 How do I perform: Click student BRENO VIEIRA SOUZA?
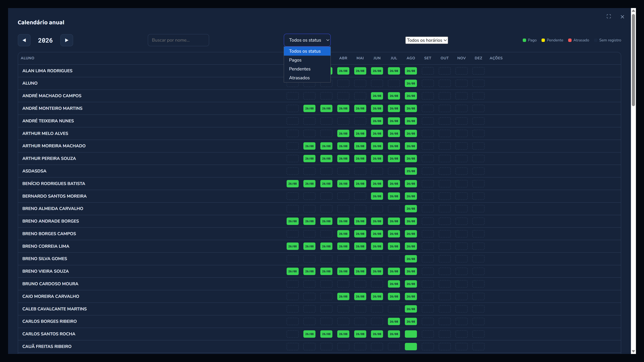tap(45, 271)
